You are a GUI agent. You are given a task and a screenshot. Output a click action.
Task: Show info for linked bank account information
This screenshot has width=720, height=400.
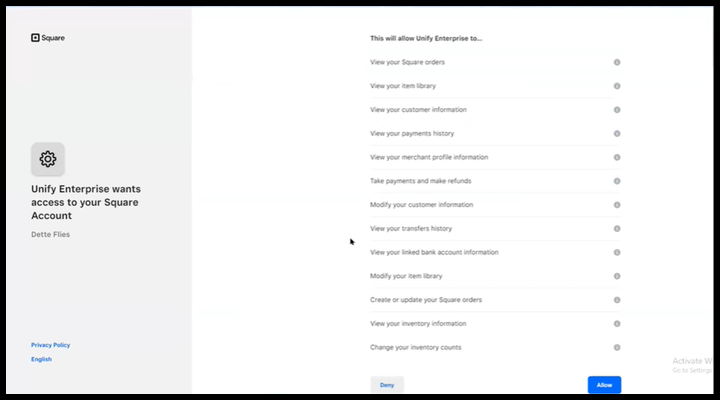[x=617, y=252]
